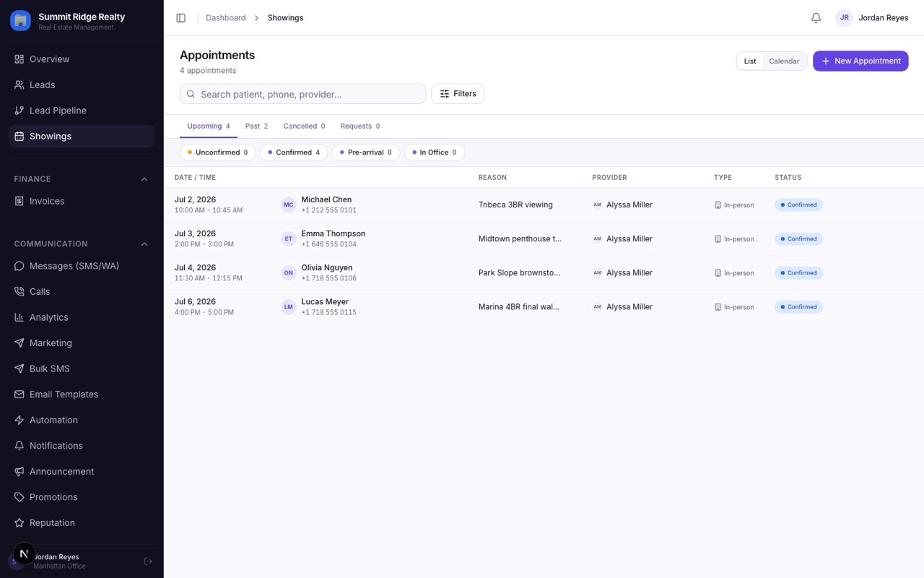Select the List view toggle
The image size is (924, 578).
[x=750, y=61]
